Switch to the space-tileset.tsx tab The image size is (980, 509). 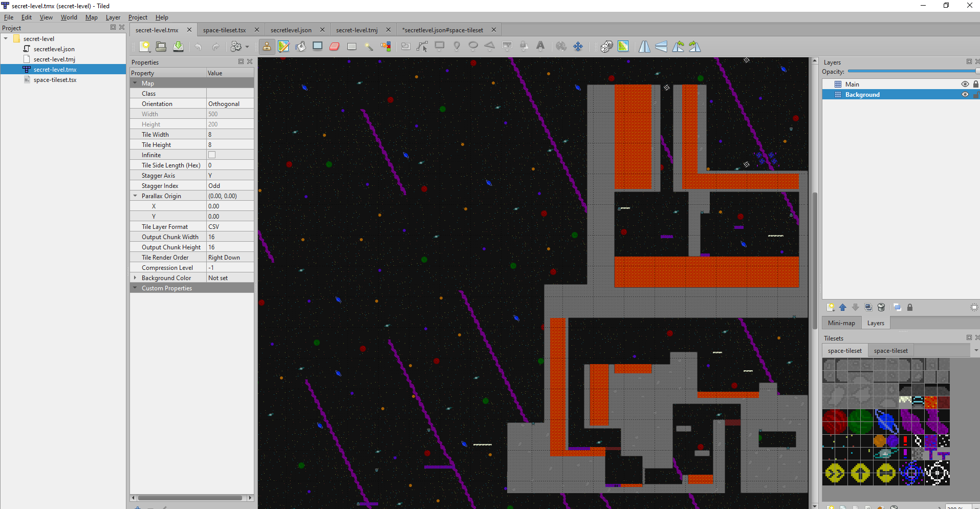[x=224, y=30]
